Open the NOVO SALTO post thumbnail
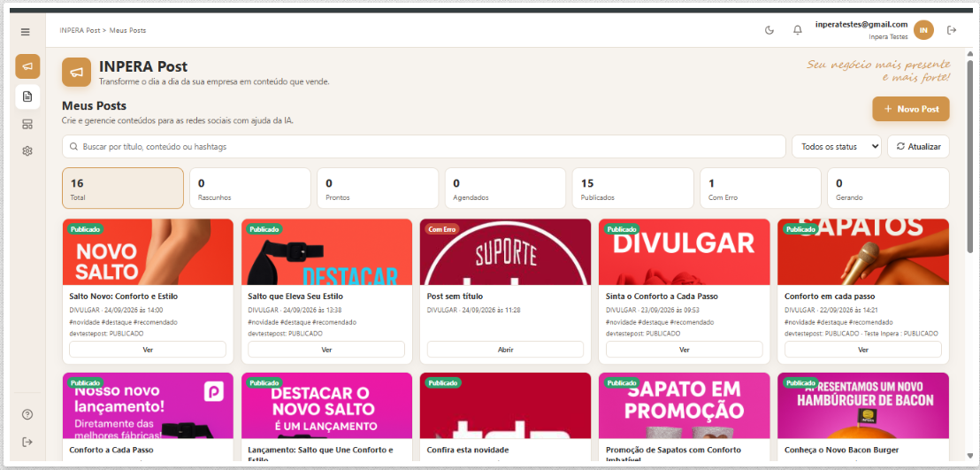 coord(148,252)
